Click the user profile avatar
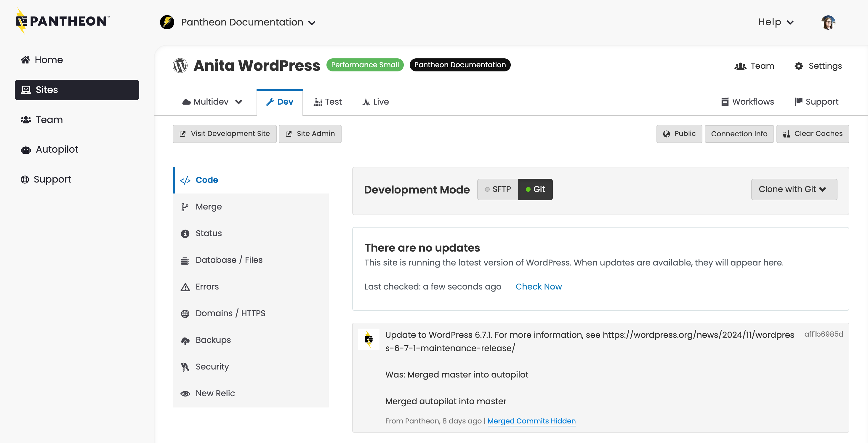Viewport: 868px width, 443px height. click(x=828, y=22)
